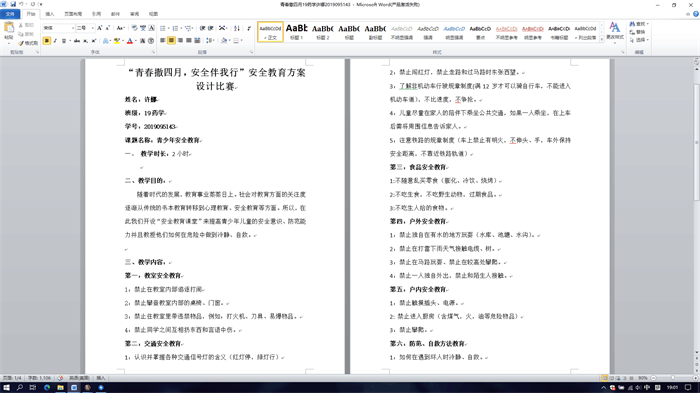
Task: Apply character border icon
Action: [151, 28]
